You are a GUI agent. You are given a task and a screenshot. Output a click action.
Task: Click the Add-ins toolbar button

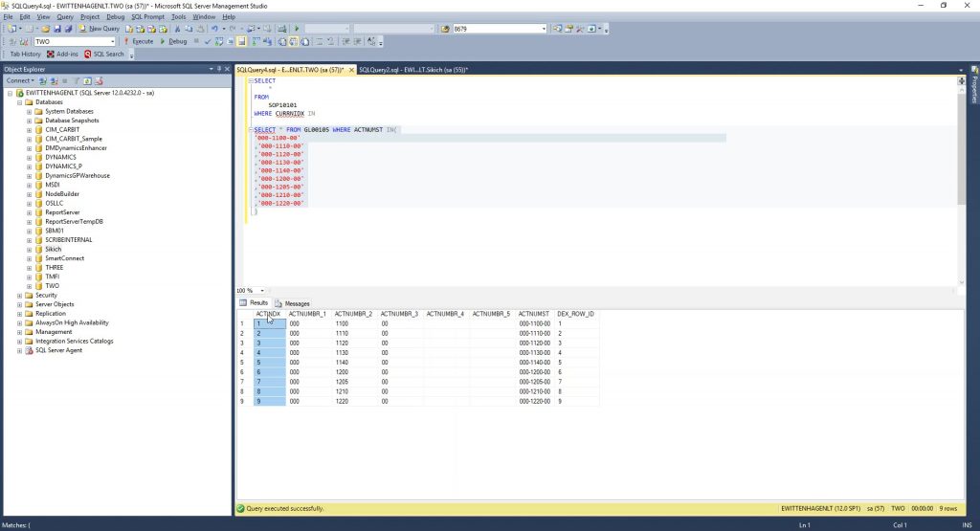[63, 54]
